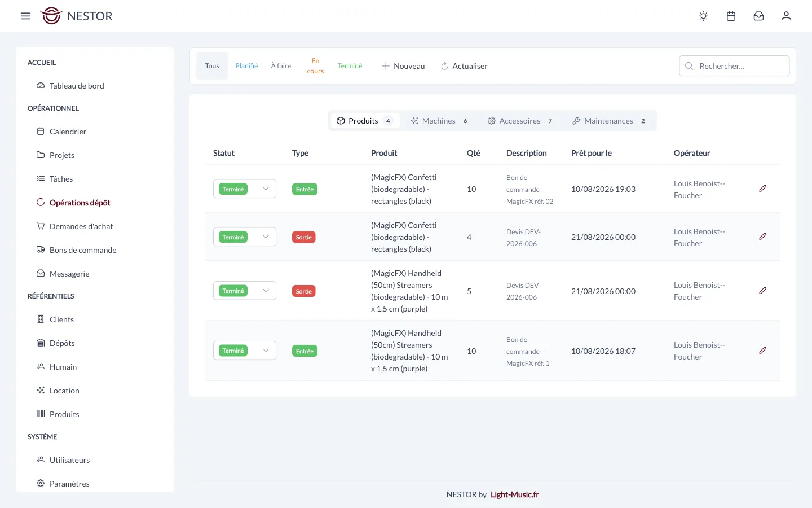This screenshot has width=812, height=508.
Task: Filter by En cours status
Action: point(315,66)
